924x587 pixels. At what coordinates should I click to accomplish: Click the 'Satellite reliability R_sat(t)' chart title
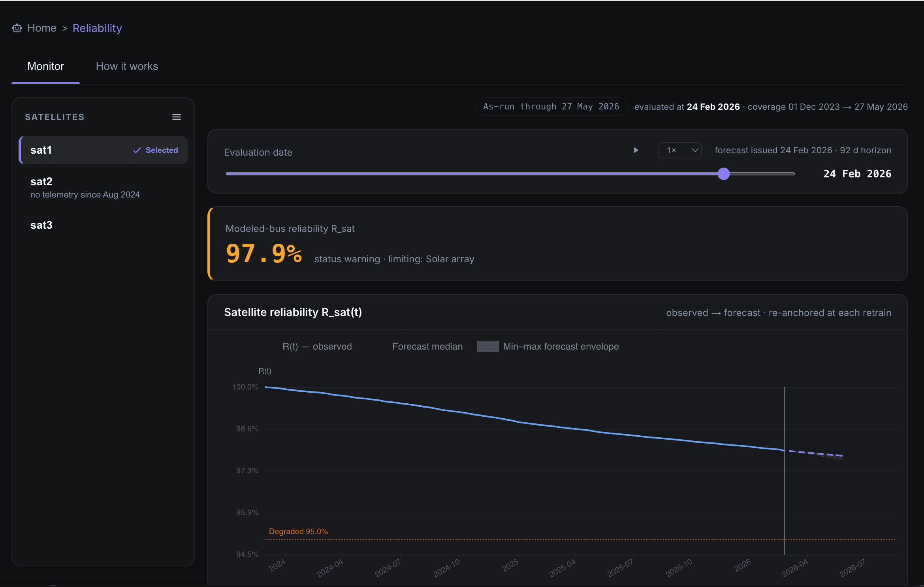coord(293,312)
